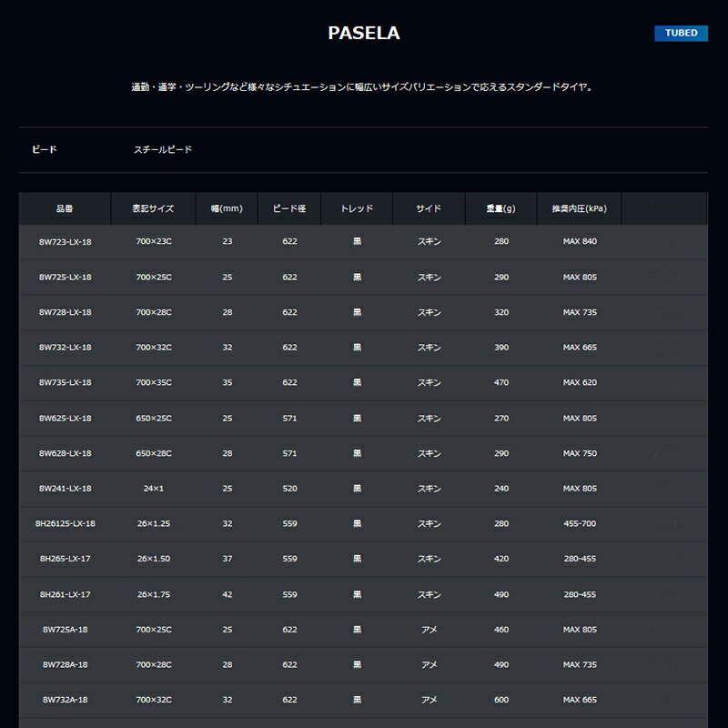The width and height of the screenshot is (728, 728).
Task: Click the 26×1.75 size cell
Action: pyautogui.click(x=154, y=594)
